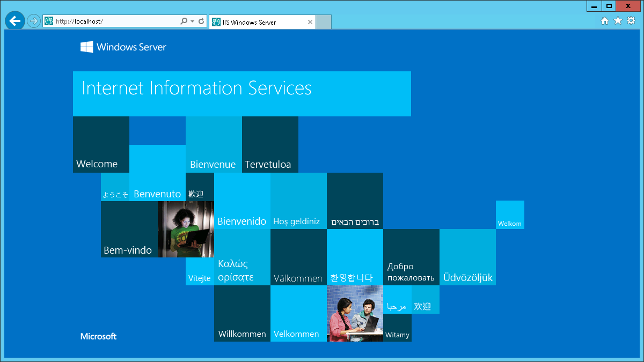Viewport: 644px width, 362px height.
Task: Close the IIS Windows Server tab
Action: click(x=310, y=22)
